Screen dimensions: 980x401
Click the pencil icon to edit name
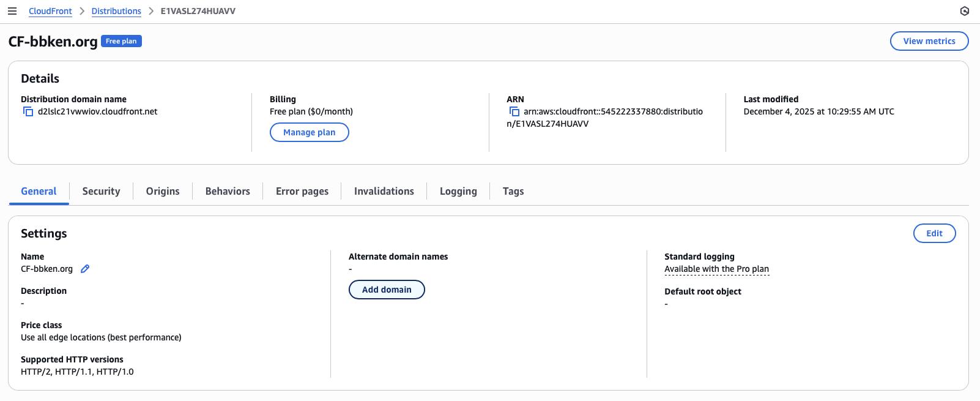85,269
